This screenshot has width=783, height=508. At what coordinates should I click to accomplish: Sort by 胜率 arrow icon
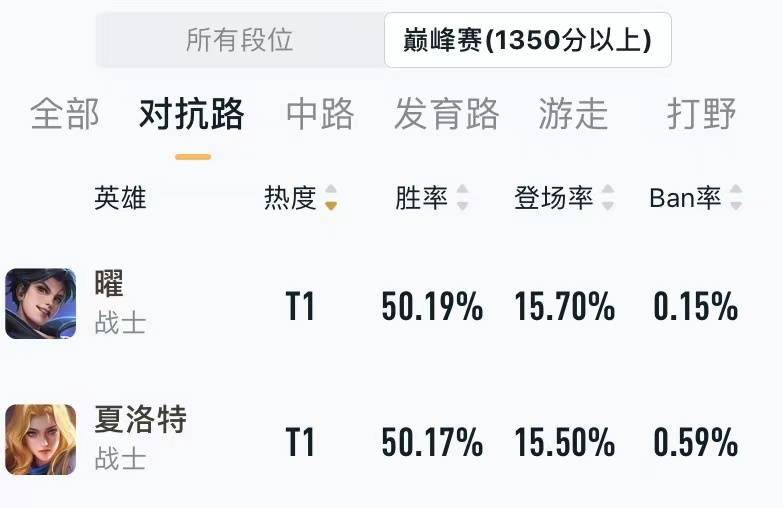point(462,197)
